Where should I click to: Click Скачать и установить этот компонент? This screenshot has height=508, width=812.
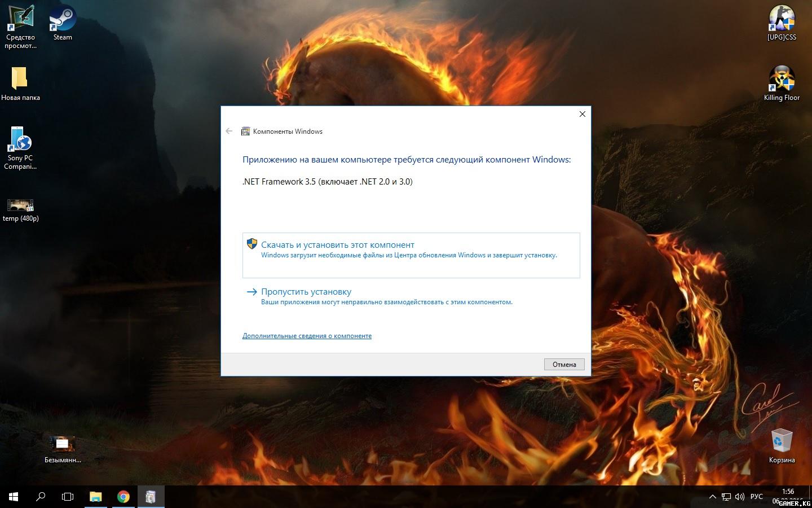click(x=337, y=245)
